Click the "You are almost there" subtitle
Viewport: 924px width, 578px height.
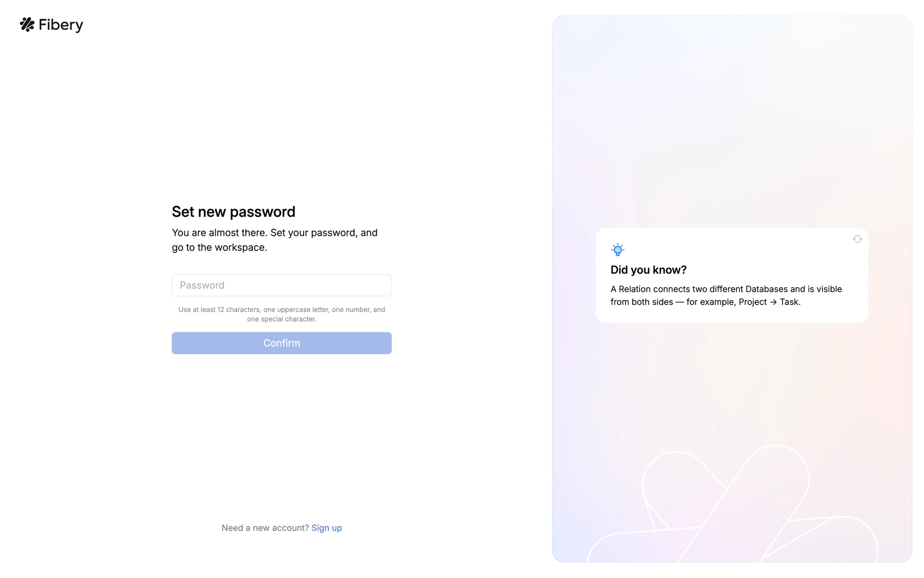(x=274, y=233)
